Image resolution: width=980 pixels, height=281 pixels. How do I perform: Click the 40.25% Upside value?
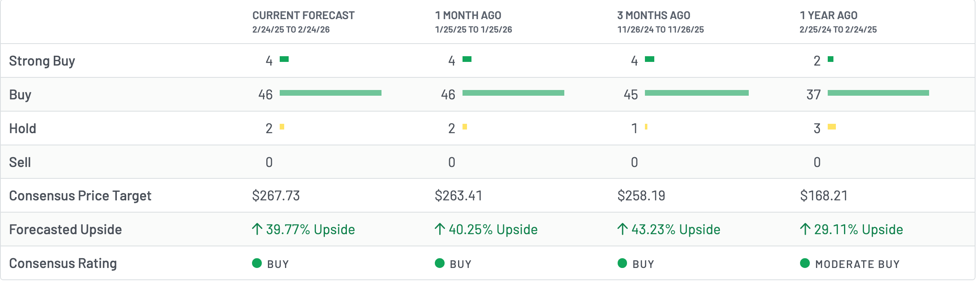tap(493, 230)
